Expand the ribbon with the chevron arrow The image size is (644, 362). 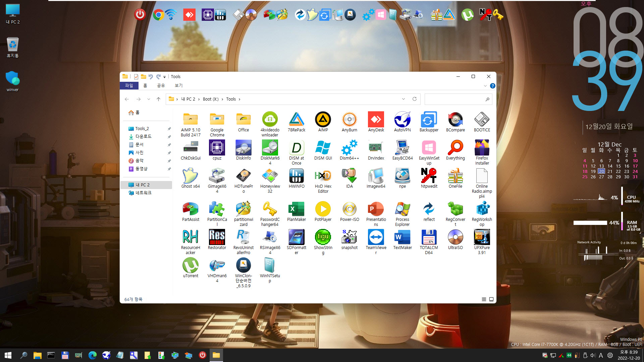click(485, 86)
